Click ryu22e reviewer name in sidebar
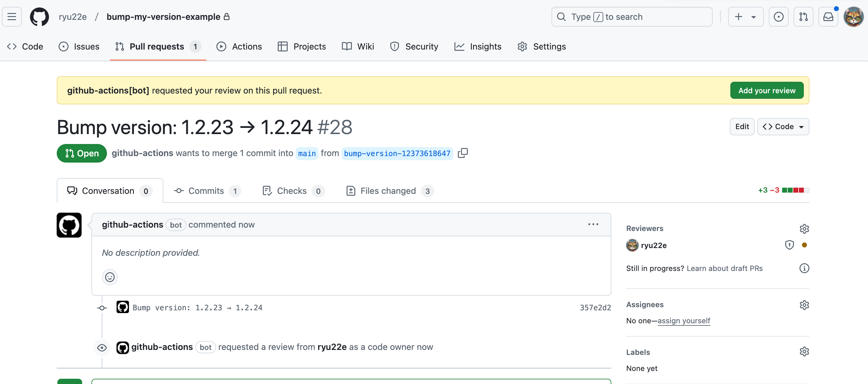The height and width of the screenshot is (384, 868). (x=654, y=245)
